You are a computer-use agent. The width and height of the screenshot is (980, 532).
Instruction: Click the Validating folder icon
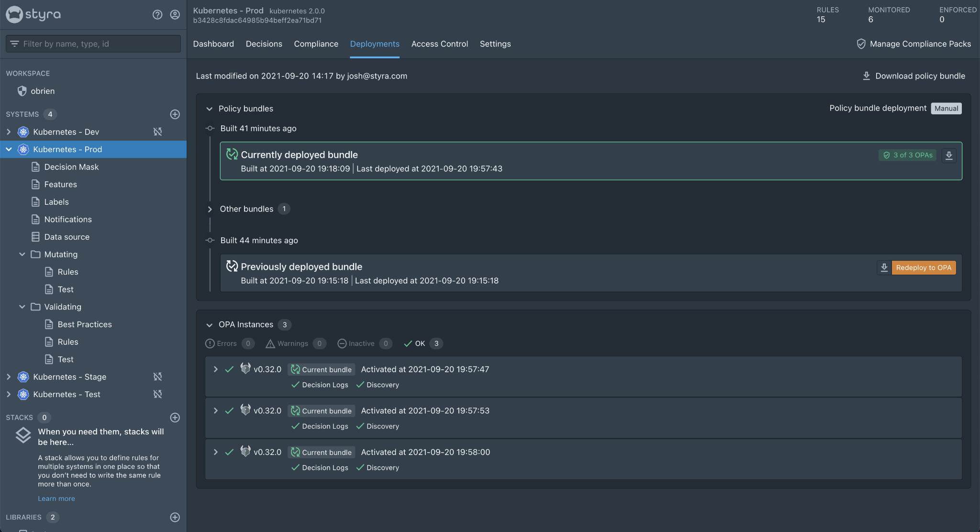tap(35, 307)
